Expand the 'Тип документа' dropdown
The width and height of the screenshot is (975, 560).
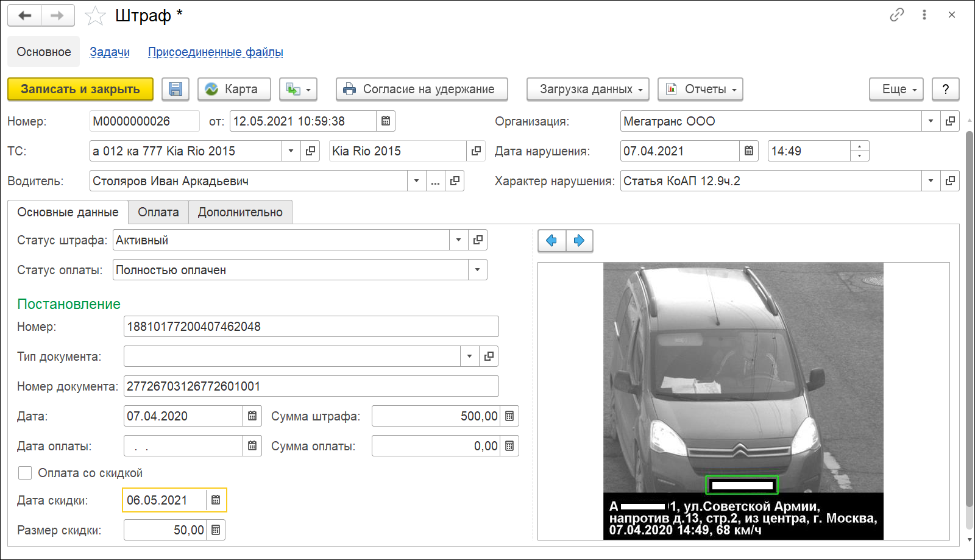click(x=469, y=356)
